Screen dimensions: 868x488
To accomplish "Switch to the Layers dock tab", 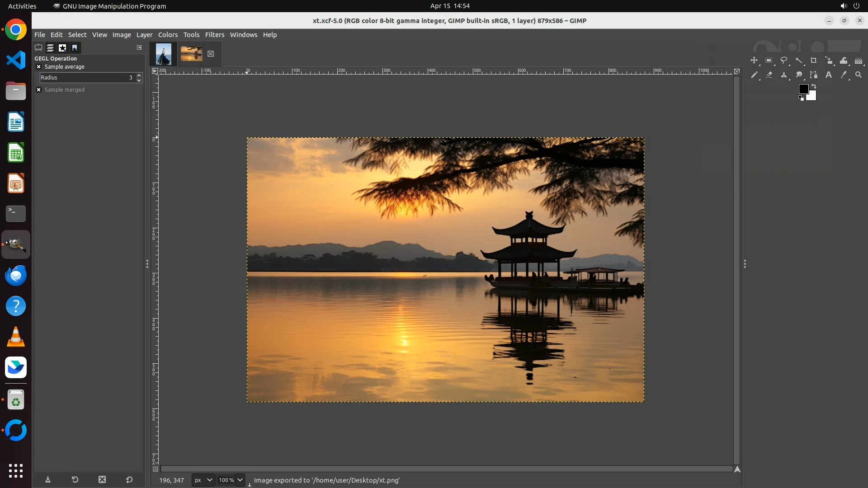I will coord(50,48).
